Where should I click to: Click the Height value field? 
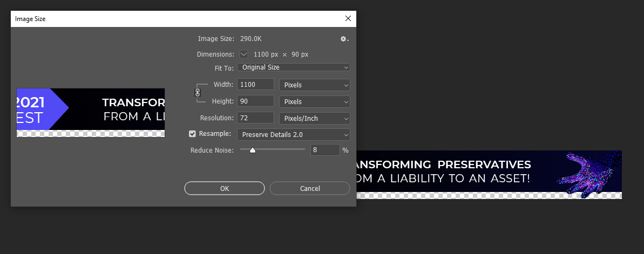255,101
